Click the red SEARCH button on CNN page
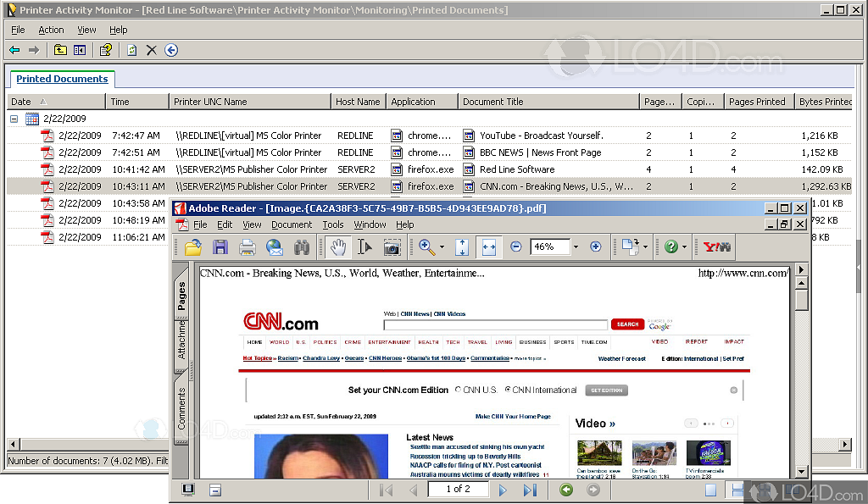Screen dimensions: 868x504 627,324
